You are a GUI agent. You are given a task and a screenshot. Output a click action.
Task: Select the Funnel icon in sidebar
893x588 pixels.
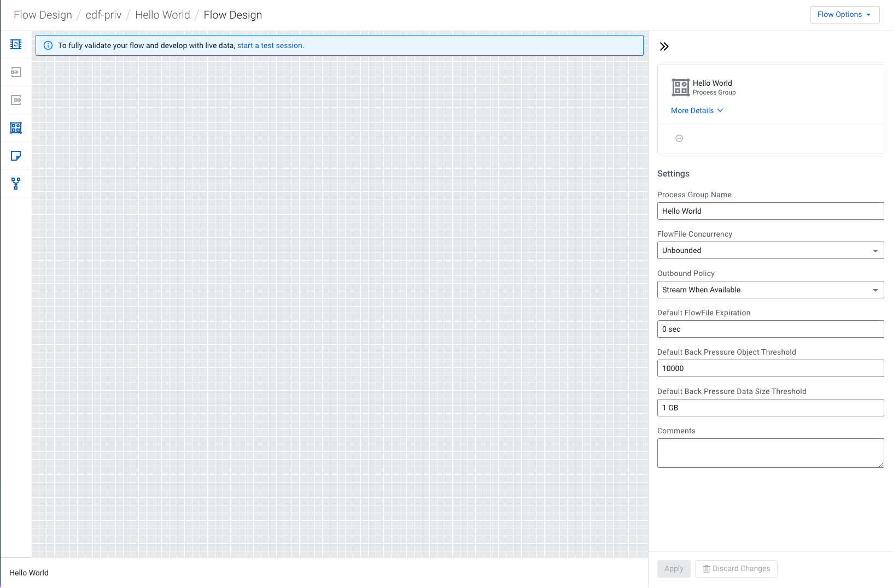coord(16,184)
